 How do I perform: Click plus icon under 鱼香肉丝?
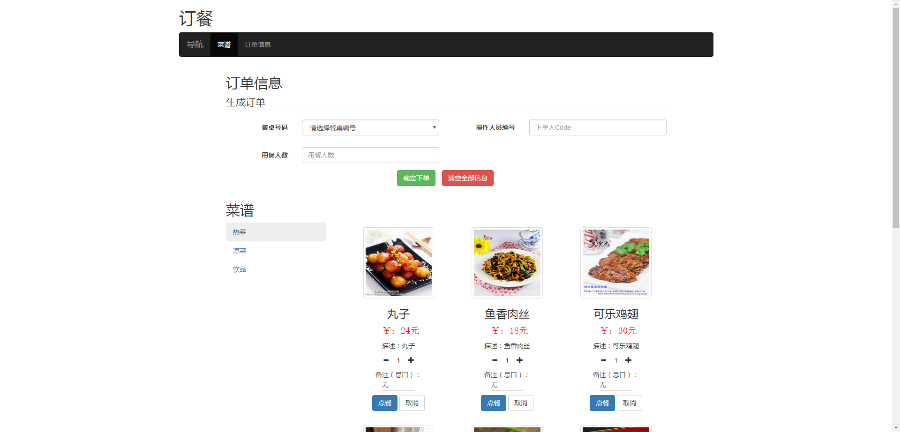click(x=520, y=360)
